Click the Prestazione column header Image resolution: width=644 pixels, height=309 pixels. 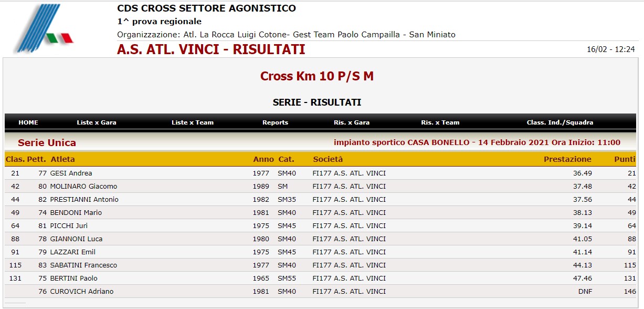(567, 159)
